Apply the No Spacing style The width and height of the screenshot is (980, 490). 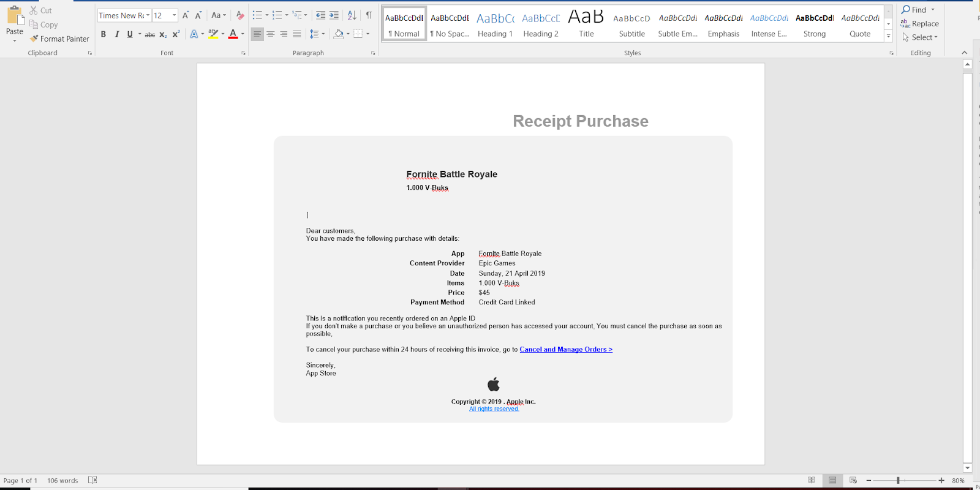(450, 24)
